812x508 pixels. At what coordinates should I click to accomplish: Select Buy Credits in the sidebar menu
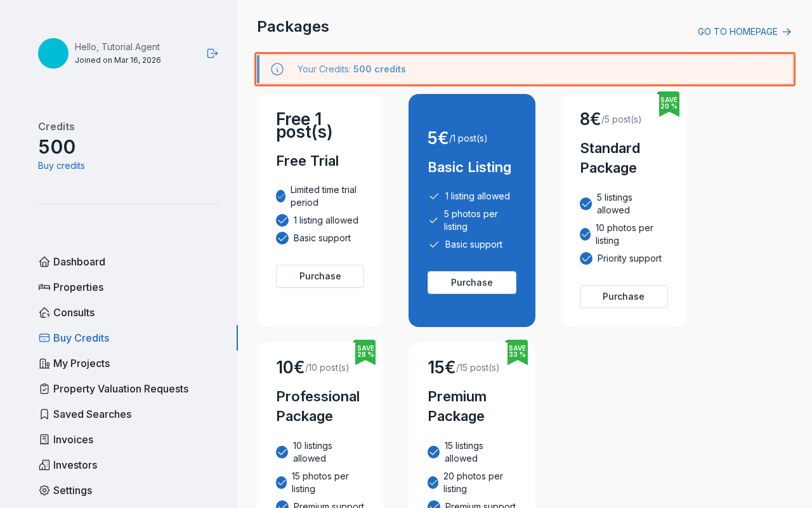pyautogui.click(x=81, y=338)
